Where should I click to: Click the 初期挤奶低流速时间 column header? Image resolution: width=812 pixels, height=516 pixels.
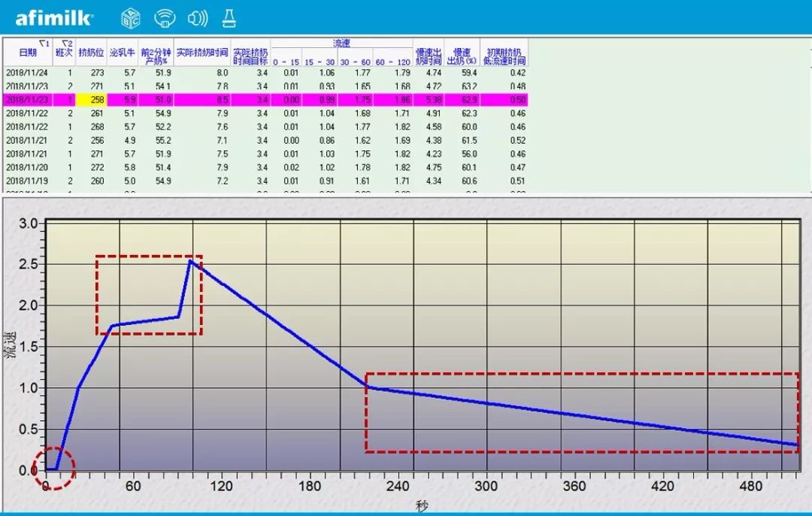pyautogui.click(x=504, y=53)
